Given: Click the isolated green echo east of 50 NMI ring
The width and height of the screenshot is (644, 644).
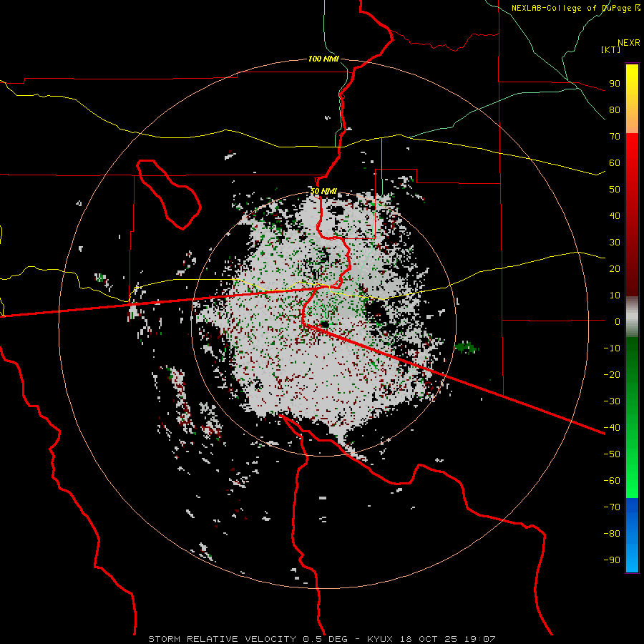Looking at the screenshot, I should point(467,348).
